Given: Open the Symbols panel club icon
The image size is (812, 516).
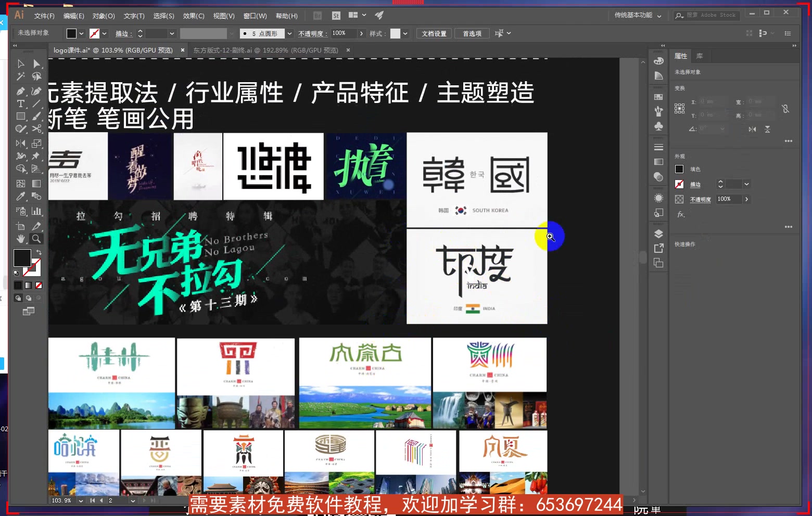Looking at the screenshot, I should 658,126.
